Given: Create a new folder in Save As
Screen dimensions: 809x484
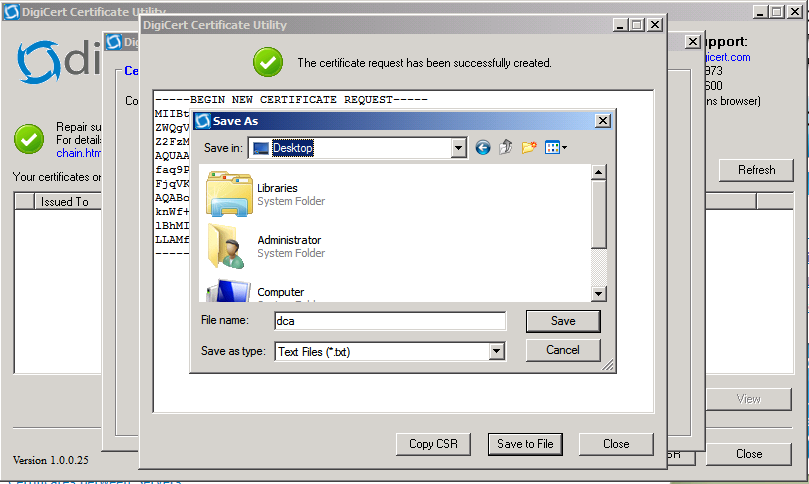Looking at the screenshot, I should pyautogui.click(x=529, y=148).
